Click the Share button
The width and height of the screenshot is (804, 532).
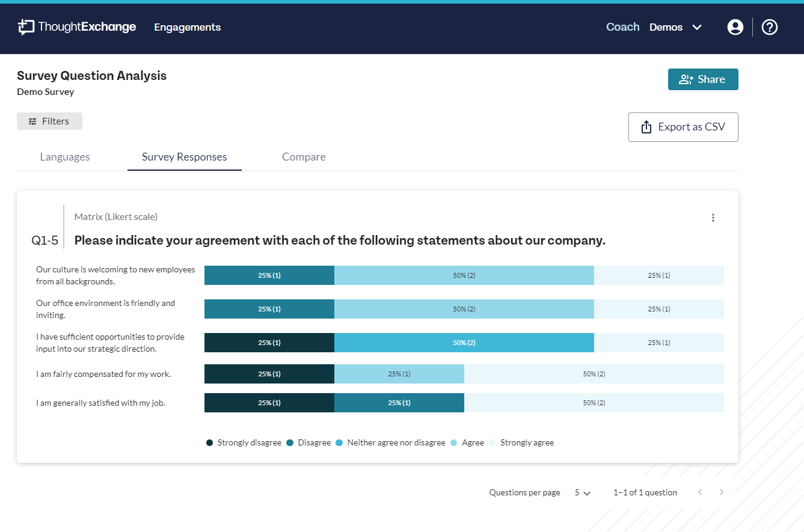pyautogui.click(x=703, y=79)
